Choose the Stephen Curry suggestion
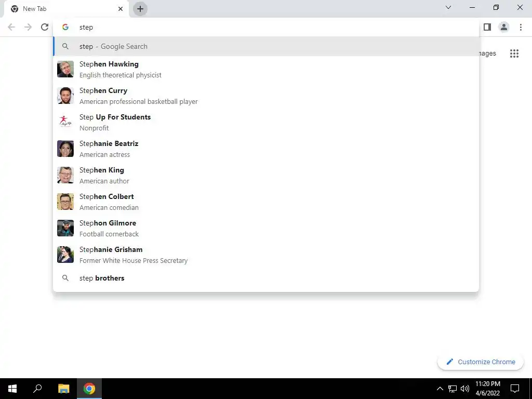This screenshot has width=532, height=399. tap(266, 96)
